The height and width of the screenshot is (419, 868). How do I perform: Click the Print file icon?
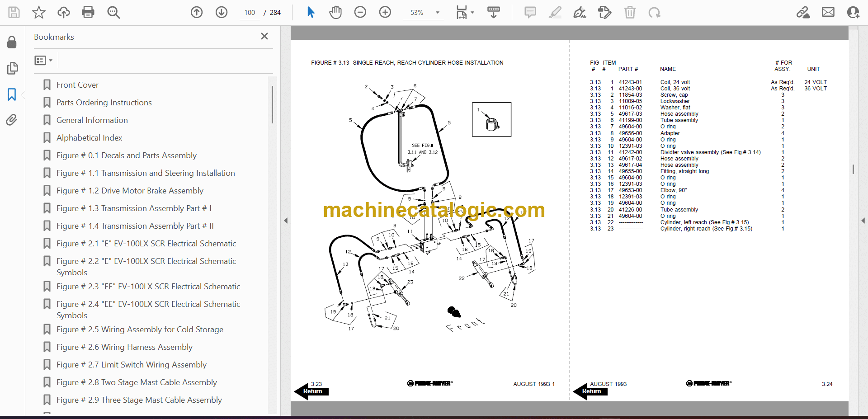click(x=88, y=12)
